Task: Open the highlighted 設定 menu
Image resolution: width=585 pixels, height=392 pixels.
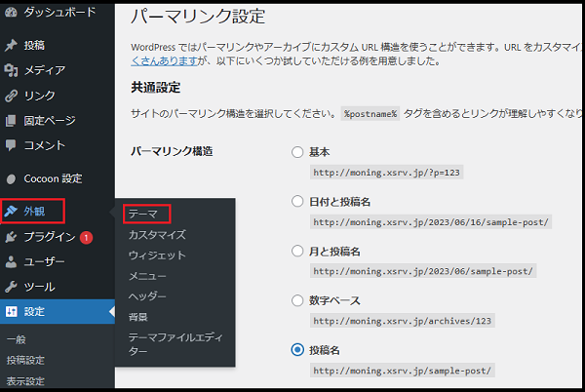Action: click(x=58, y=311)
